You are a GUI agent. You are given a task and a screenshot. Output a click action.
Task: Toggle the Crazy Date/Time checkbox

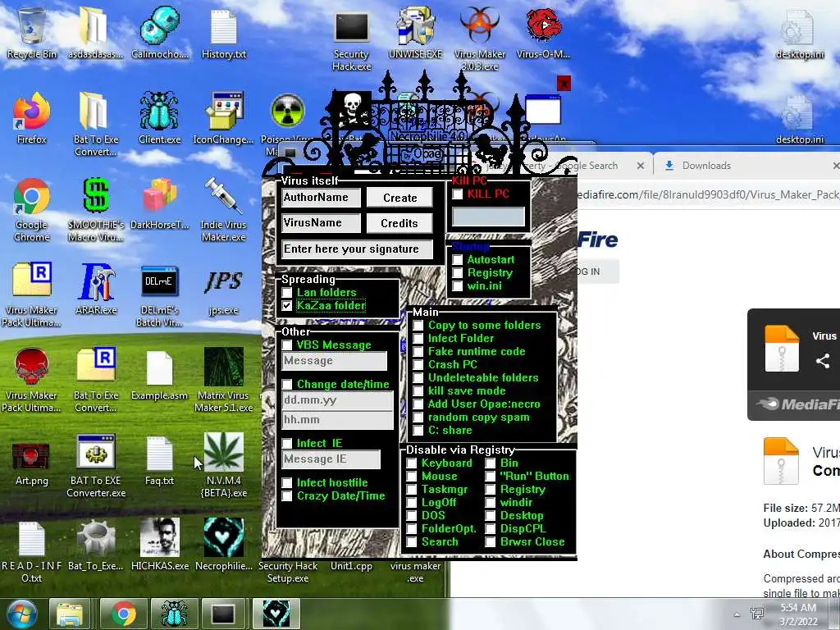(287, 495)
